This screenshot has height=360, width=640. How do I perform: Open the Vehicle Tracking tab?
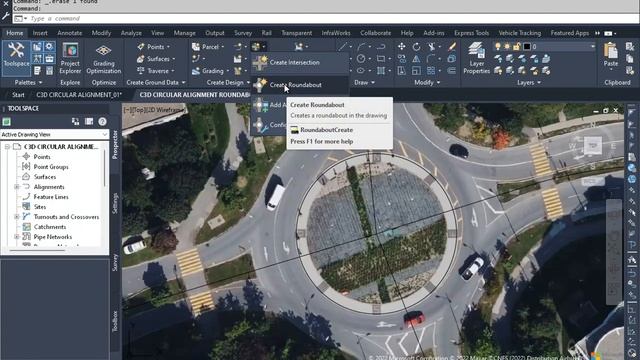(520, 33)
